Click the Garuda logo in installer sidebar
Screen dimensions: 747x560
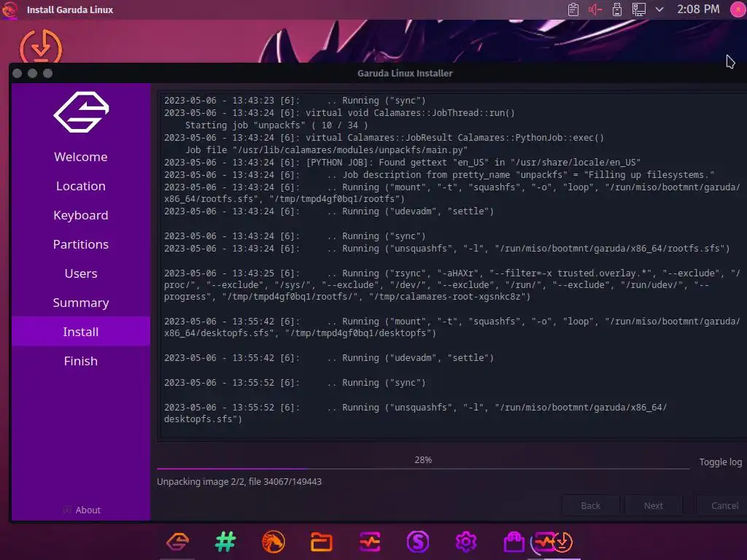click(81, 112)
